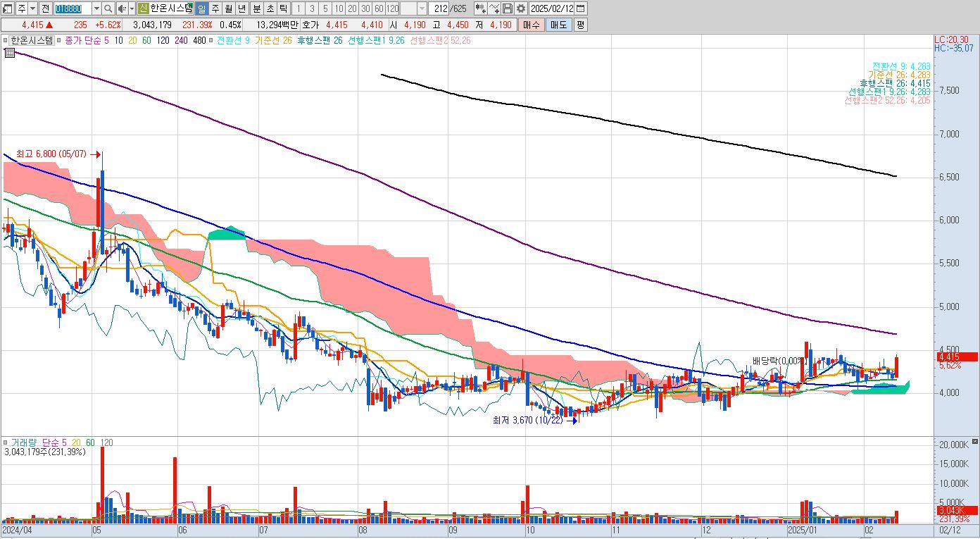Click the 매도 sell button
980x539 pixels.
[x=558, y=25]
